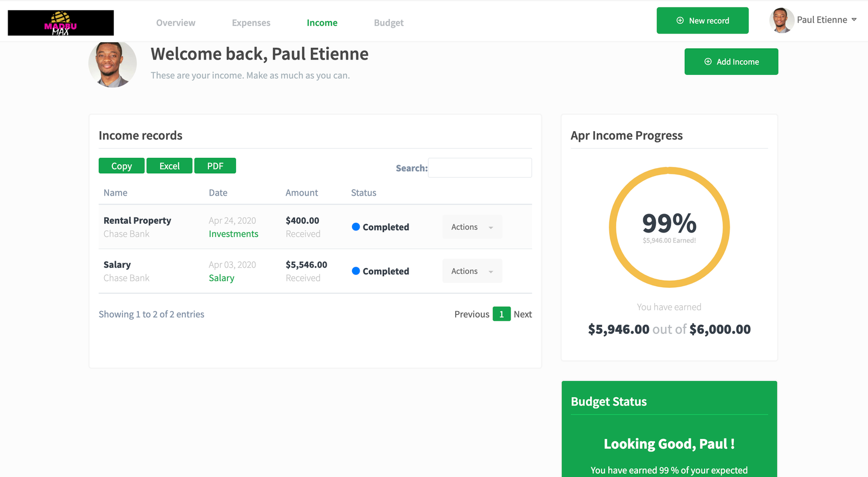Sort table by Status column
This screenshot has width=868, height=477.
coord(363,193)
